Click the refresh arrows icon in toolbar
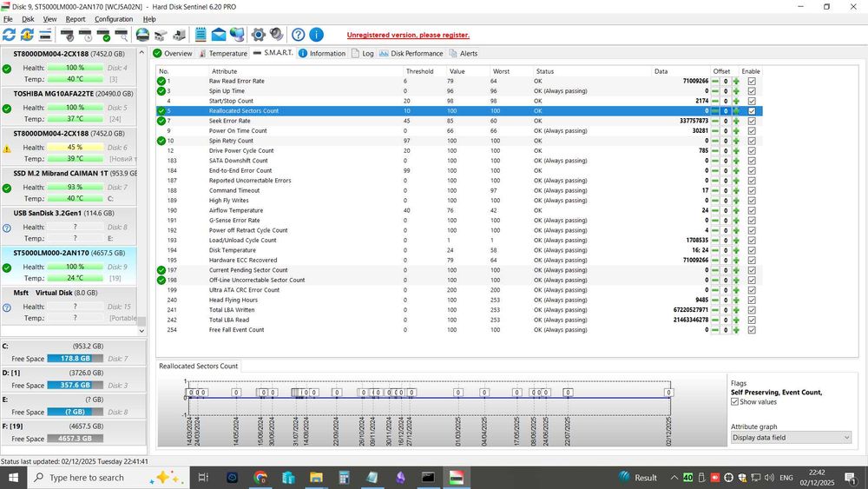 (x=10, y=35)
